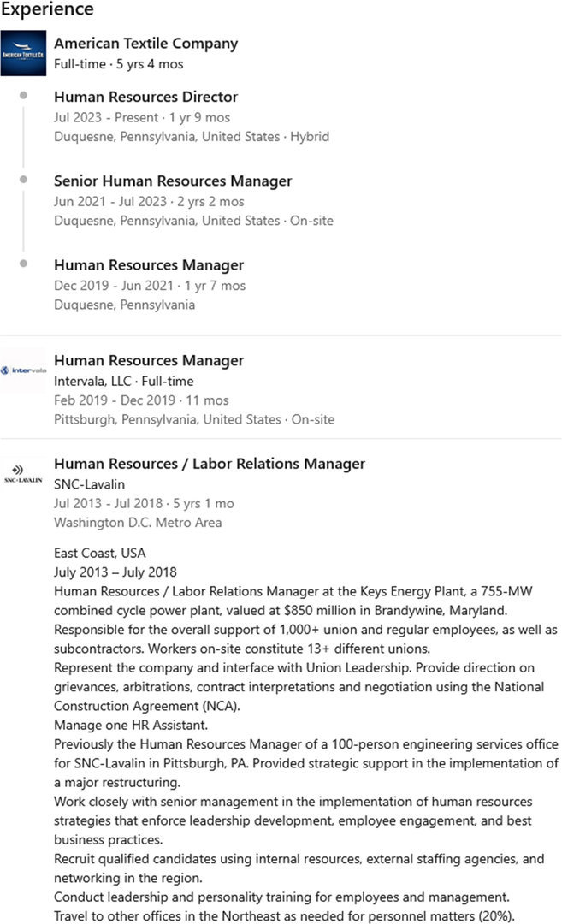Click the timeline bullet beside Human Resources Director
This screenshot has height=924, width=562.
(x=23, y=96)
